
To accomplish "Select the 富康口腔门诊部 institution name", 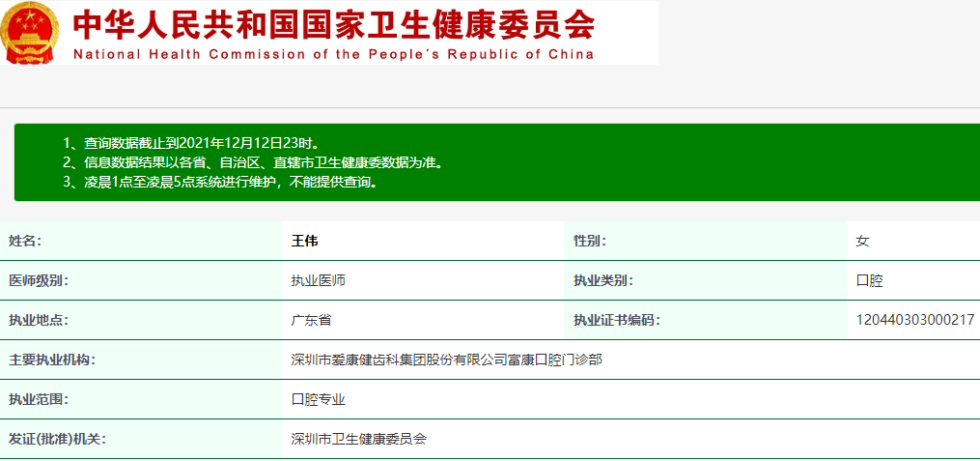I will (446, 360).
